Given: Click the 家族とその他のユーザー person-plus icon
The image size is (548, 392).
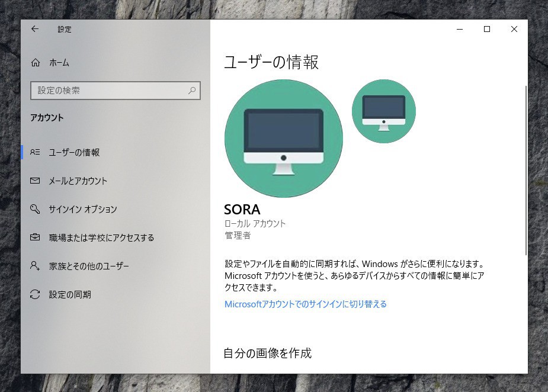Looking at the screenshot, I should [x=35, y=266].
